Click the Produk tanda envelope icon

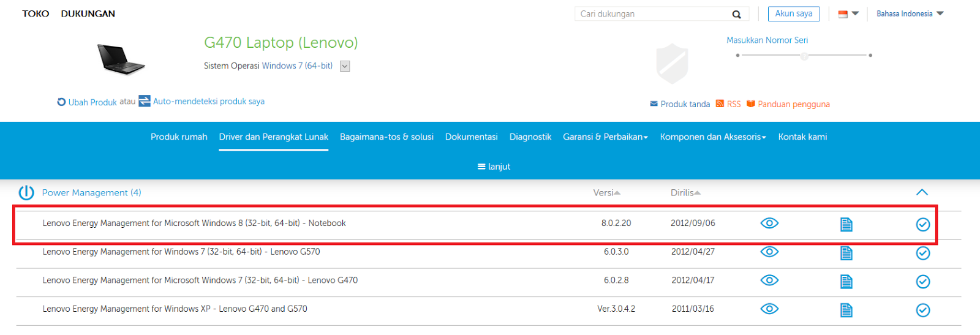(x=654, y=104)
